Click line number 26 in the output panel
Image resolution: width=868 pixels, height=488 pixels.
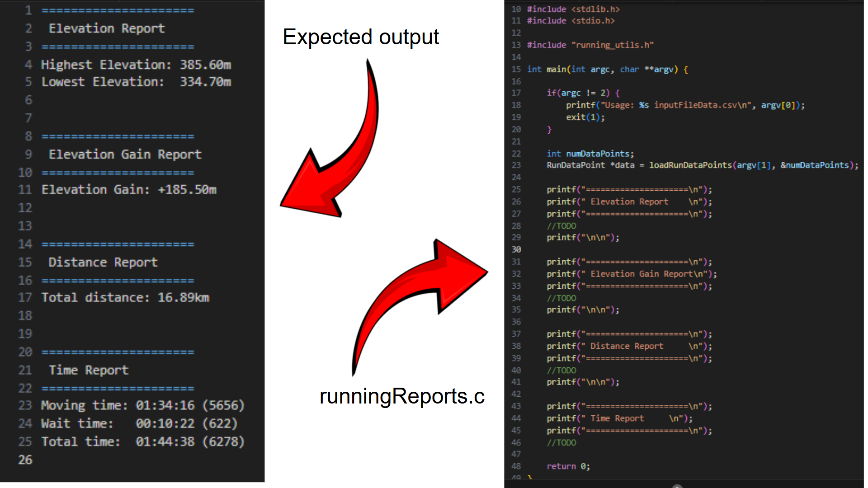click(x=25, y=460)
